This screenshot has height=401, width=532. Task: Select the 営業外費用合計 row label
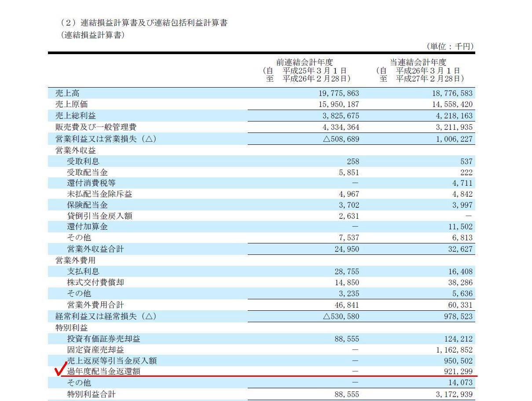(95, 305)
